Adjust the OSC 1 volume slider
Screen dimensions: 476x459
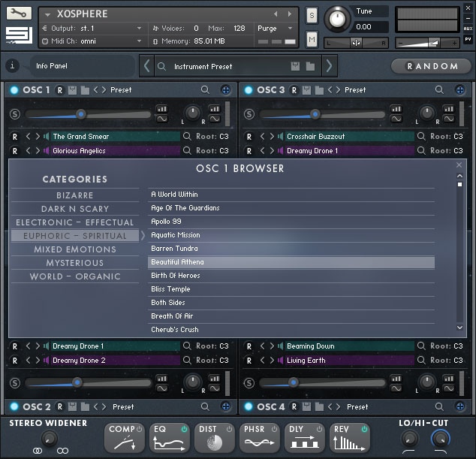(81, 114)
